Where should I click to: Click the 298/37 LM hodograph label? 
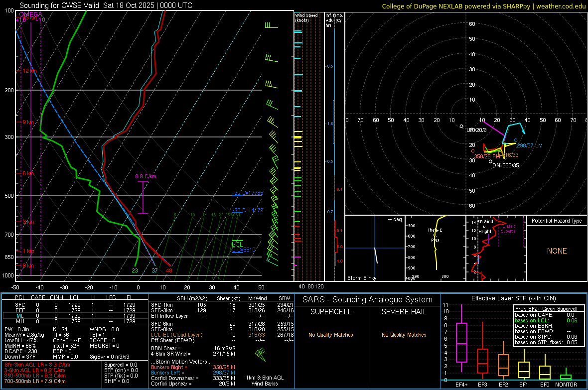pos(530,145)
